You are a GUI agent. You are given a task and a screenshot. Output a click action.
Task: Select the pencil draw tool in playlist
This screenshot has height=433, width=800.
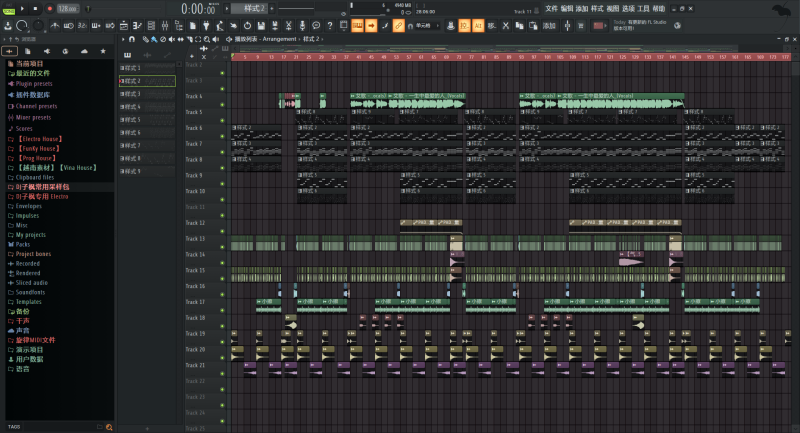click(145, 39)
